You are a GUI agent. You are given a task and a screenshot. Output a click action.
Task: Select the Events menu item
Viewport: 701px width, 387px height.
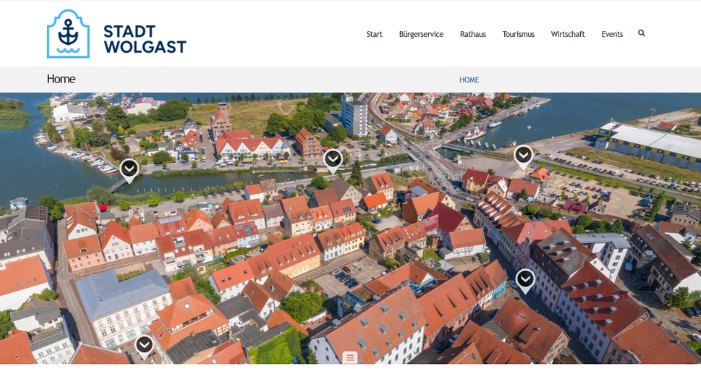[x=612, y=34]
